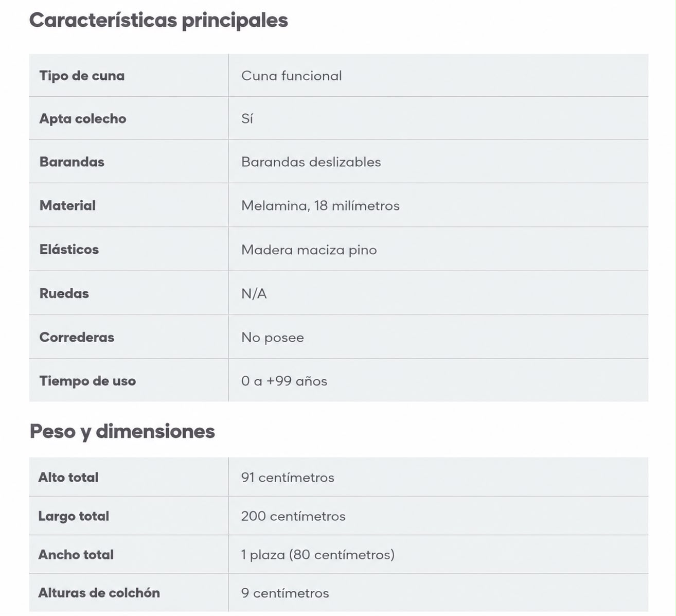Screen dimensions: 676x616
Task: Click the 0 a +99 años value
Action: (284, 381)
